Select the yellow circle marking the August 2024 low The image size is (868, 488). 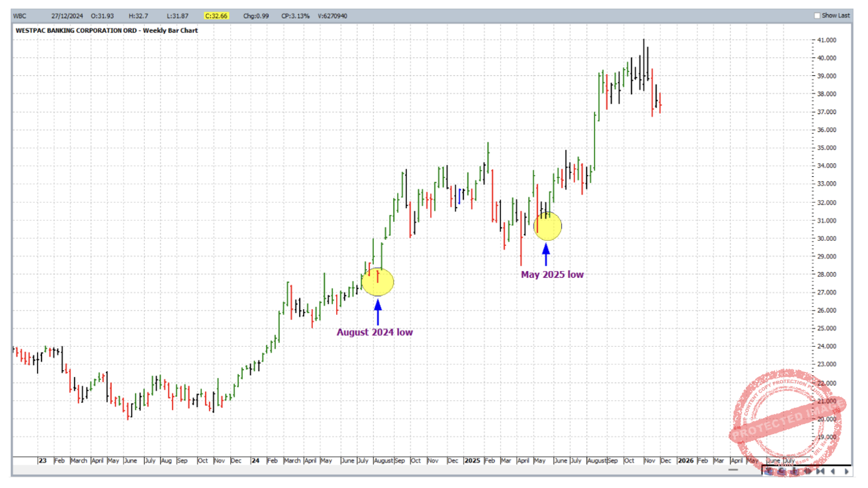click(378, 282)
